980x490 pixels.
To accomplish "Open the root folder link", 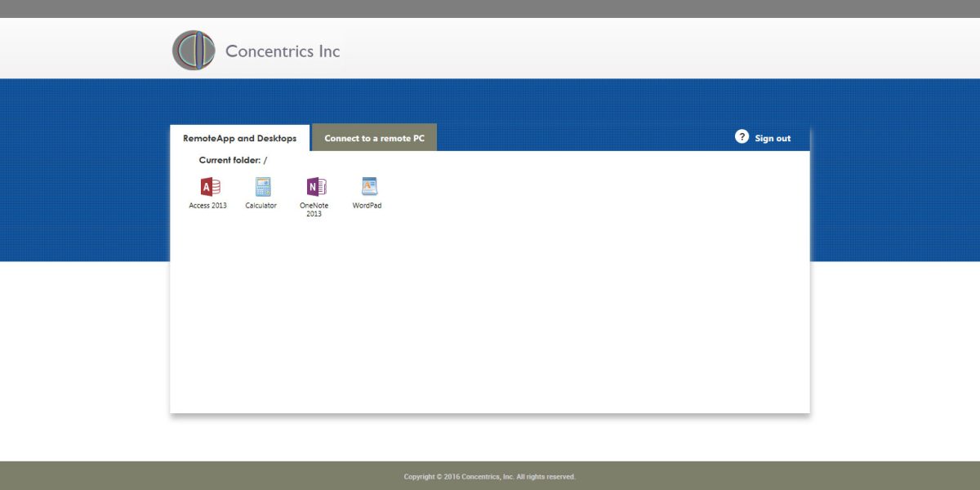I will [x=265, y=160].
